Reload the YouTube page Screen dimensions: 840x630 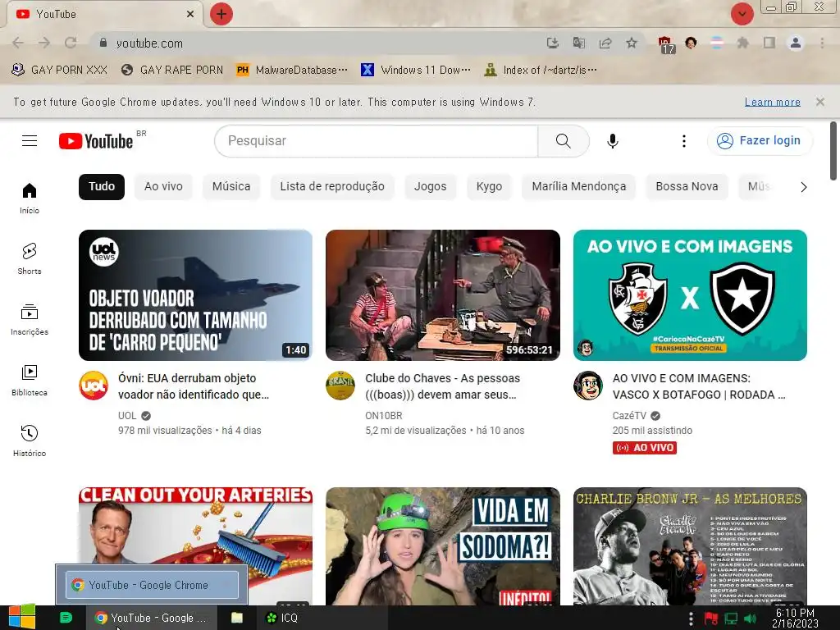click(71, 43)
